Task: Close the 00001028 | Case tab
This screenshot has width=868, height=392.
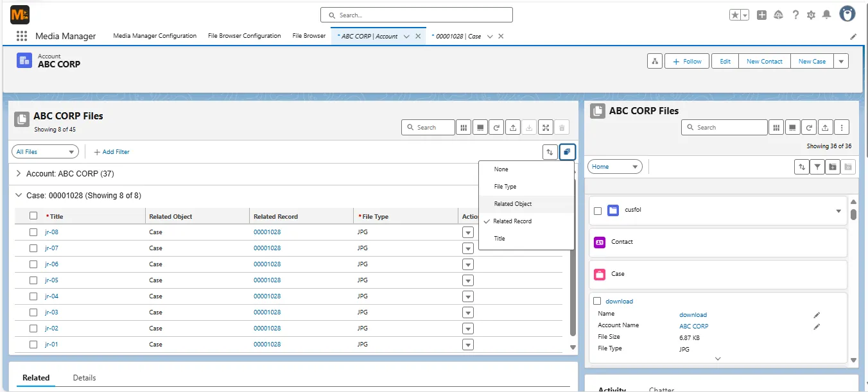Action: click(501, 37)
